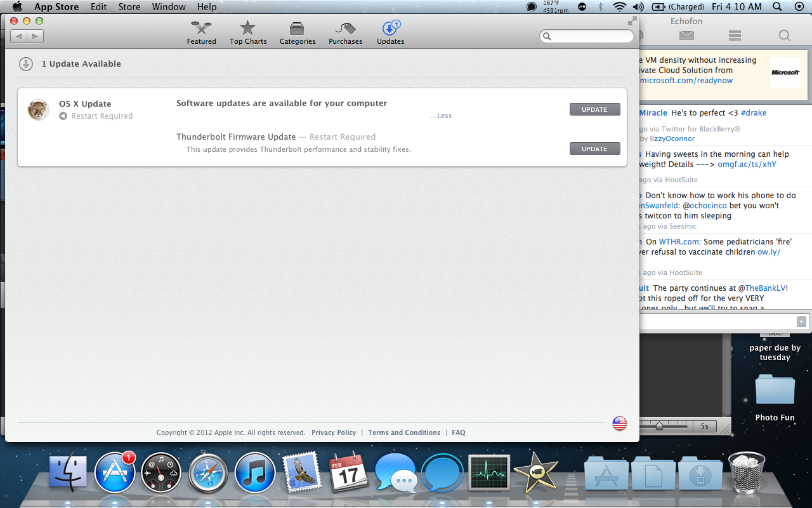Open Spotlight search in the menu bar
Screen dimensions: 812x508
pos(777,7)
